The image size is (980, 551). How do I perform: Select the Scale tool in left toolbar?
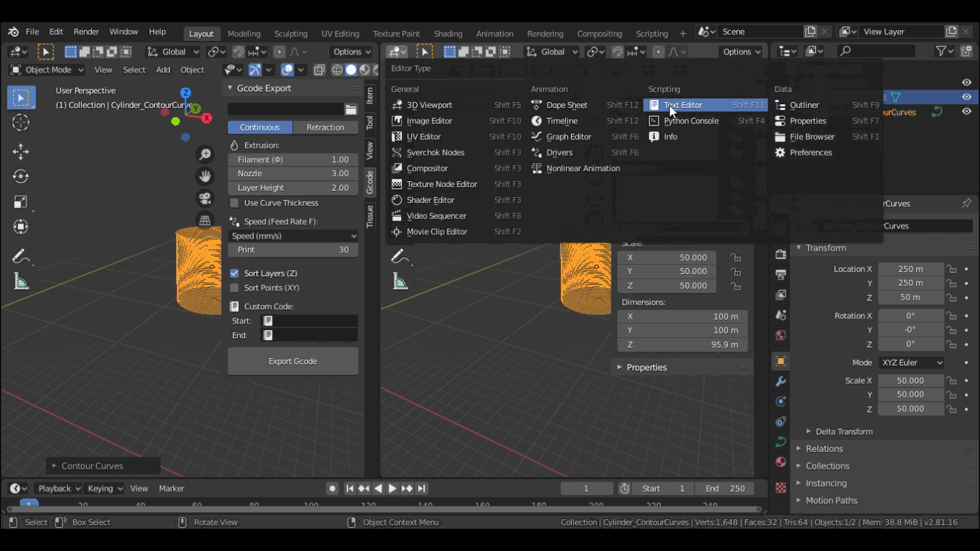click(21, 202)
